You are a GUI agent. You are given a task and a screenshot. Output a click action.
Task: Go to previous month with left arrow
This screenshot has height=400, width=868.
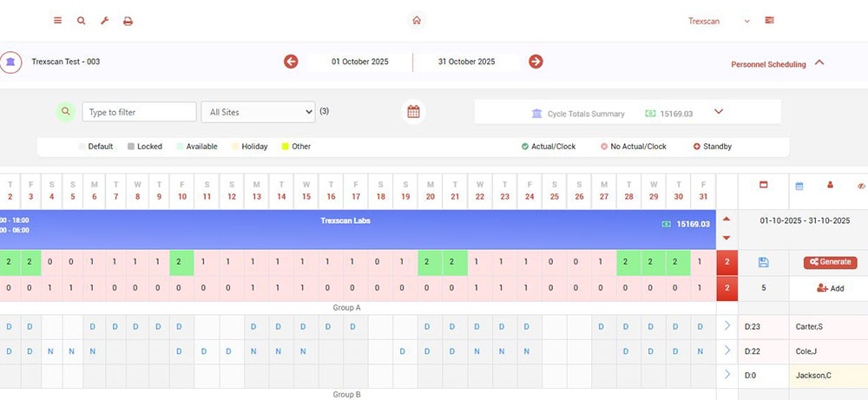(x=291, y=62)
